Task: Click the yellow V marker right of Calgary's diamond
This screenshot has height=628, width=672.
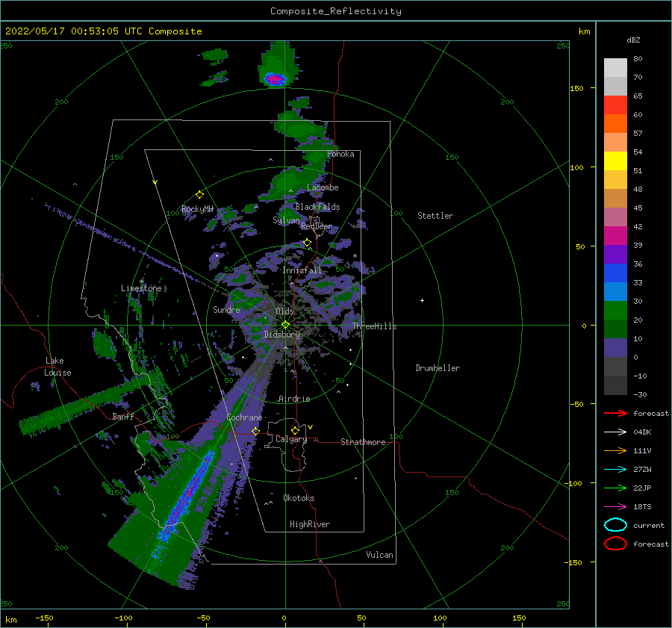Action: (x=311, y=427)
